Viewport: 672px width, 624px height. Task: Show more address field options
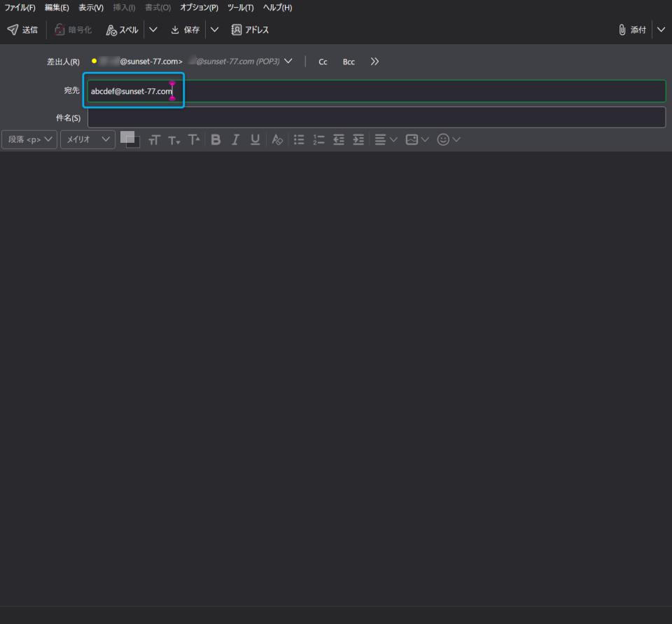tap(374, 62)
